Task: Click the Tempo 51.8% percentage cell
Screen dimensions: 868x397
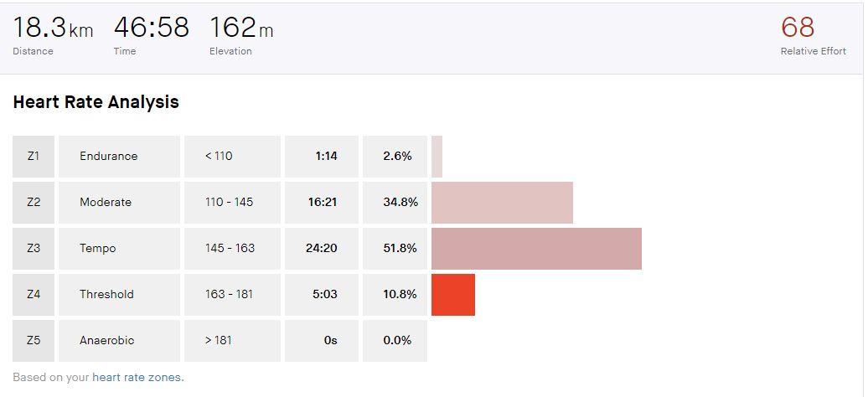Action: [x=395, y=249]
